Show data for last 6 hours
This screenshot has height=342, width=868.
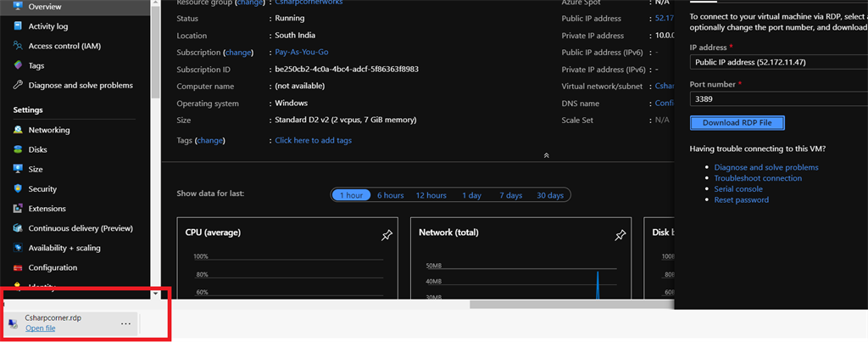click(x=390, y=195)
